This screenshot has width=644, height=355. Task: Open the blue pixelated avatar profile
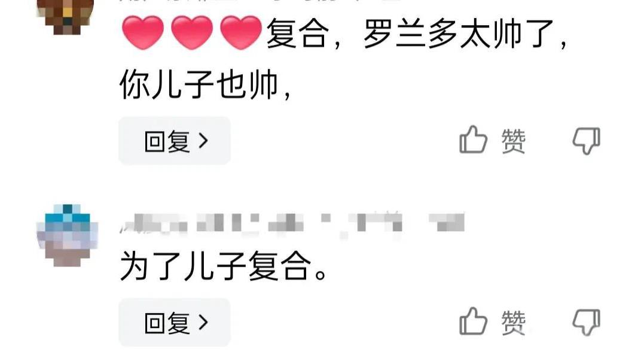[68, 235]
